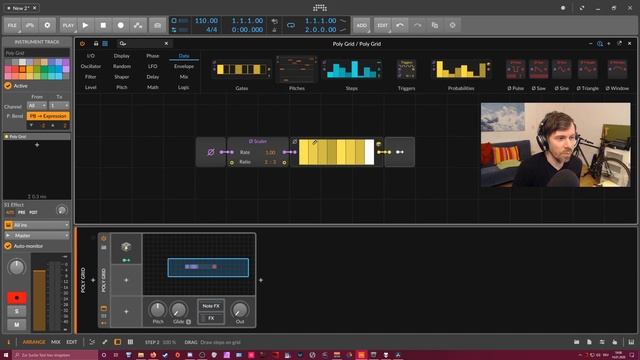Toggle the automation write button in transport
The width and height of the screenshot is (640, 360).
[138, 25]
